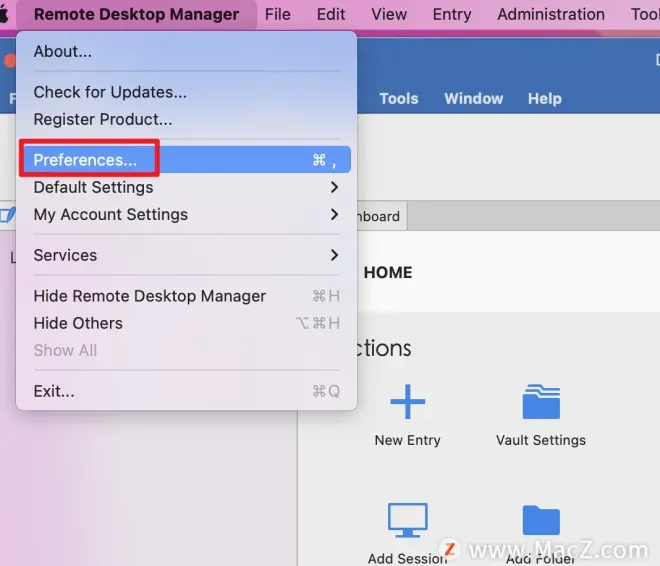Click the New Entry plus icon
660x566 pixels.
pyautogui.click(x=407, y=401)
